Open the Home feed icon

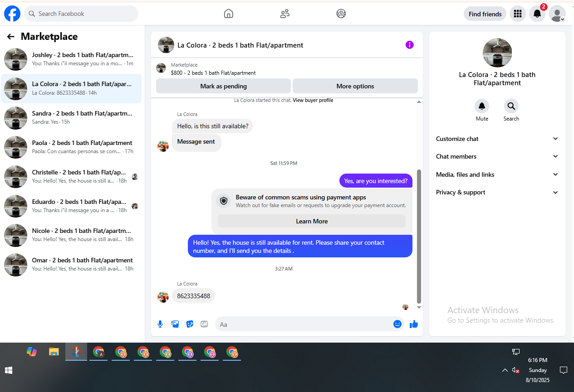tap(229, 14)
